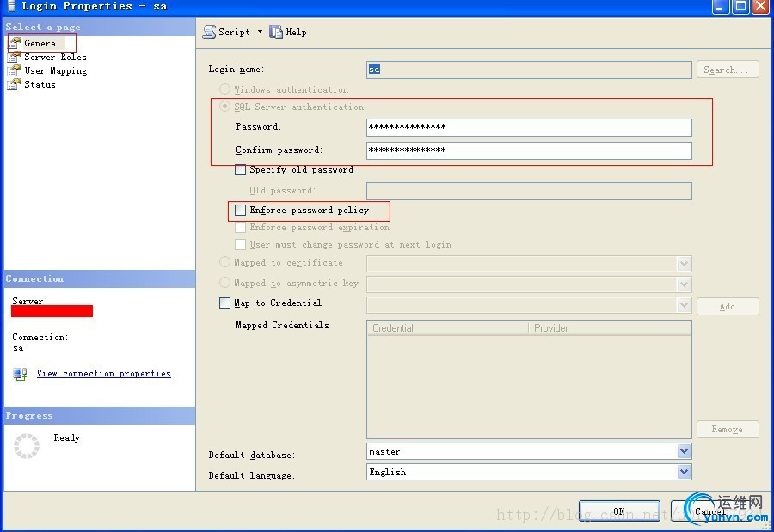This screenshot has height=532, width=774.
Task: Click the Ready progress spinner
Action: pos(26,446)
